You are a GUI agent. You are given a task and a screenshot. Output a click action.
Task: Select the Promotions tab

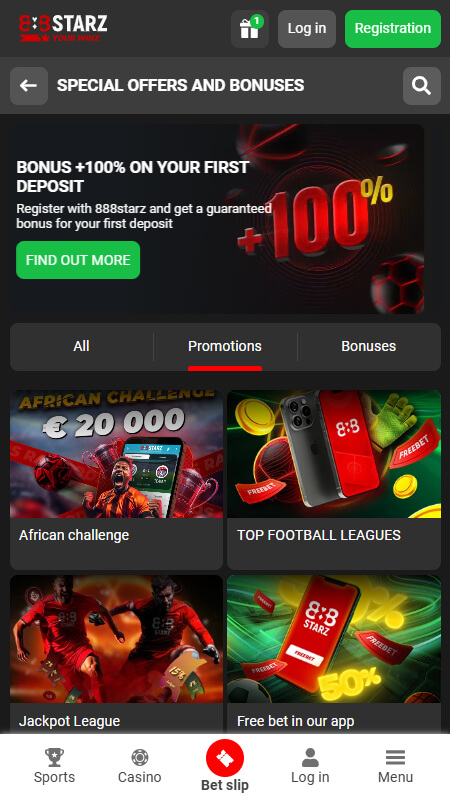[225, 346]
